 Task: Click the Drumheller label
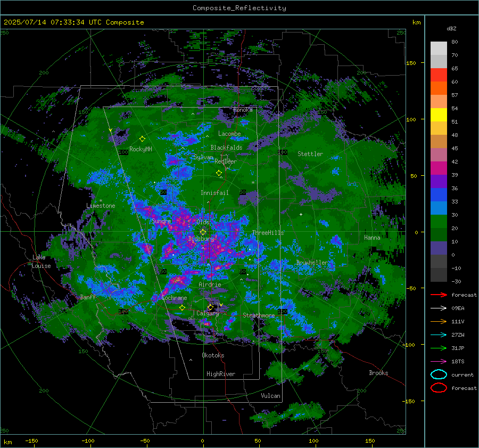click(x=312, y=263)
